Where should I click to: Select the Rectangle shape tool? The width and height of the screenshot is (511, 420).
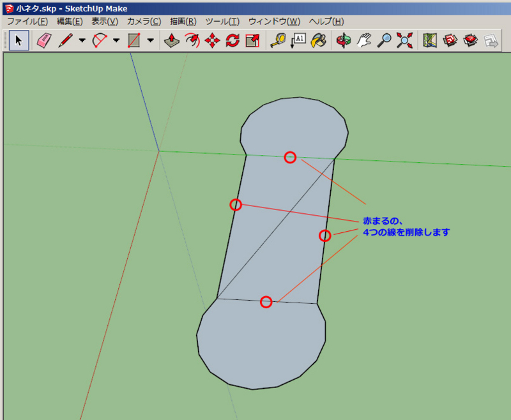[134, 40]
